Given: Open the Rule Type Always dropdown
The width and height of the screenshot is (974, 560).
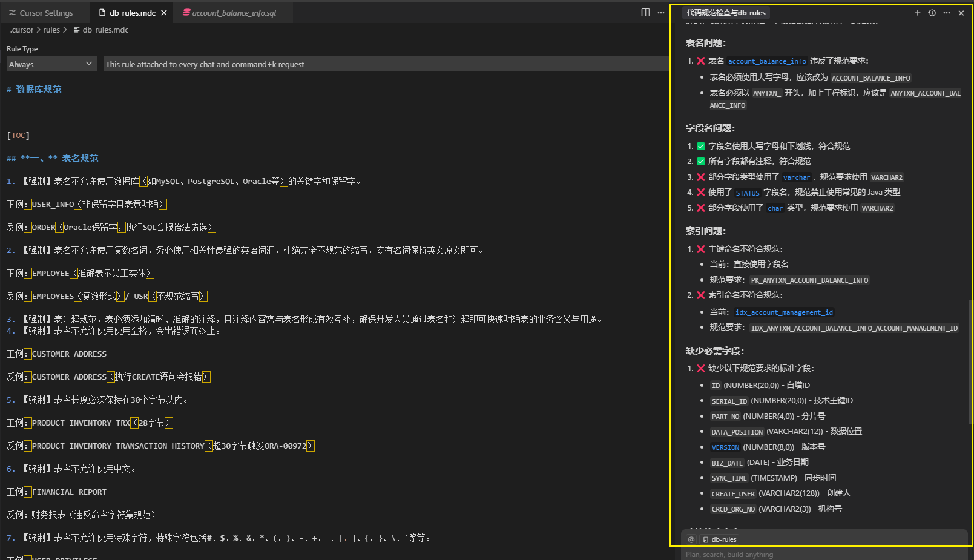Looking at the screenshot, I should click(52, 64).
